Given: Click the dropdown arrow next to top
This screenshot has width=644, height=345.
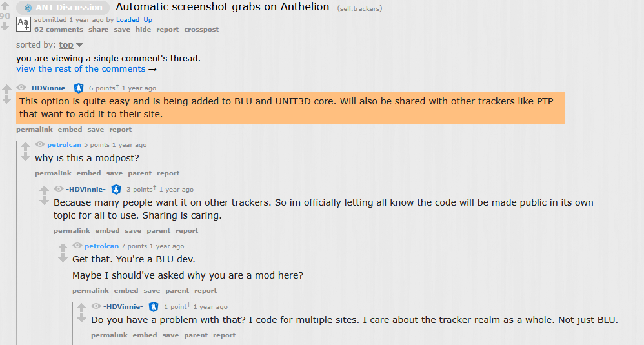Looking at the screenshot, I should [79, 45].
